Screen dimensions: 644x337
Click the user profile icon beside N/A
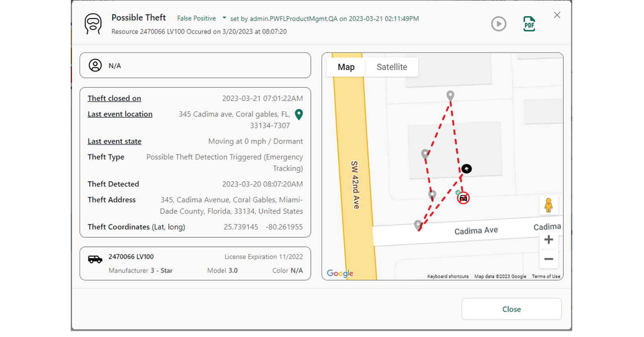[x=95, y=65]
